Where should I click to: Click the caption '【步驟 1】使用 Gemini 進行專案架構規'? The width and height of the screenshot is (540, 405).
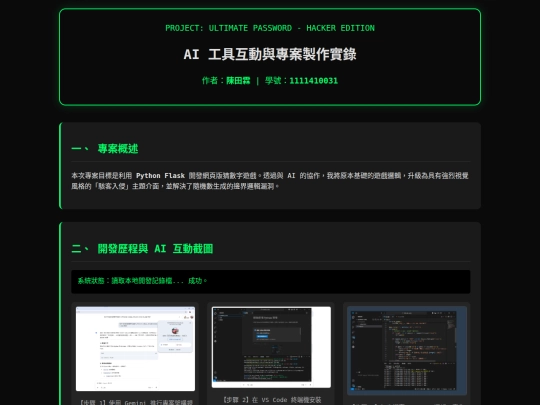click(x=136, y=402)
